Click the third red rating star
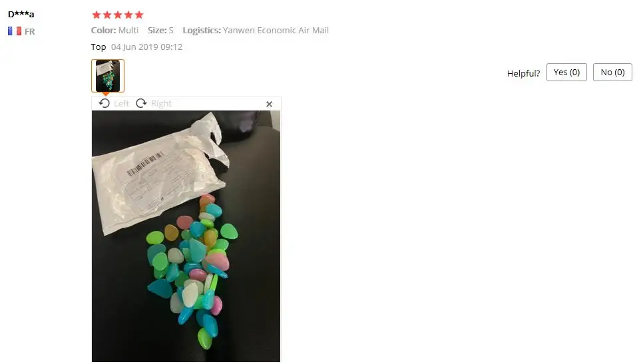 pyautogui.click(x=118, y=15)
